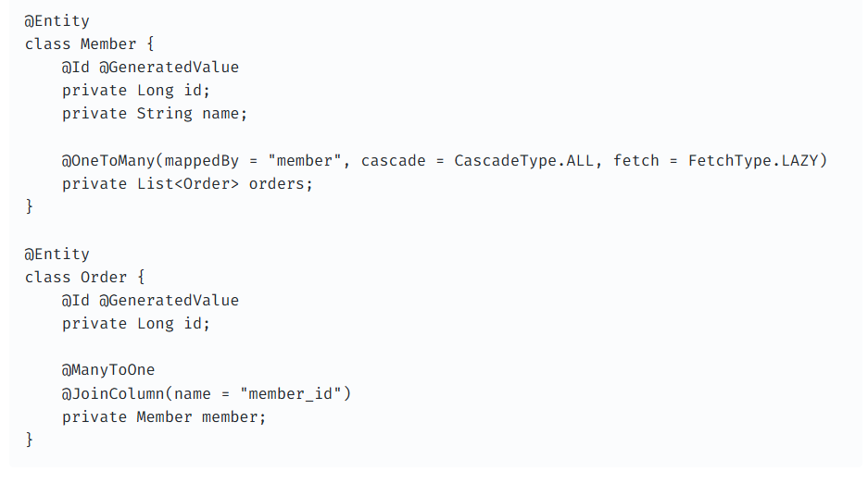The image size is (868, 484).
Task: Click the closing brace of Member class
Action: 30,207
